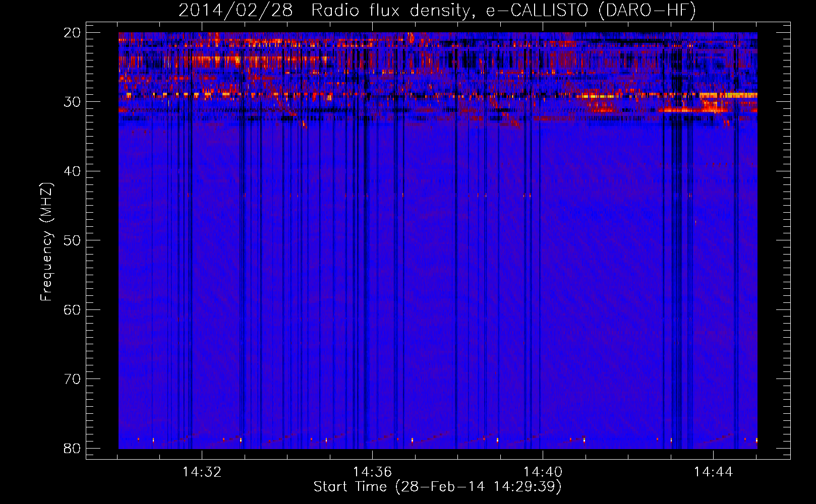Click the 50 MHz frequency tick label
This screenshot has height=504, width=816.
pos(72,240)
